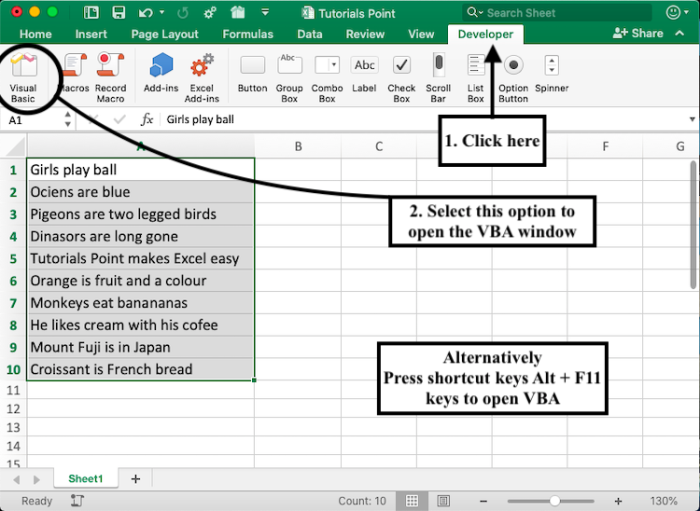Open the Add-ins dialog

tap(161, 72)
